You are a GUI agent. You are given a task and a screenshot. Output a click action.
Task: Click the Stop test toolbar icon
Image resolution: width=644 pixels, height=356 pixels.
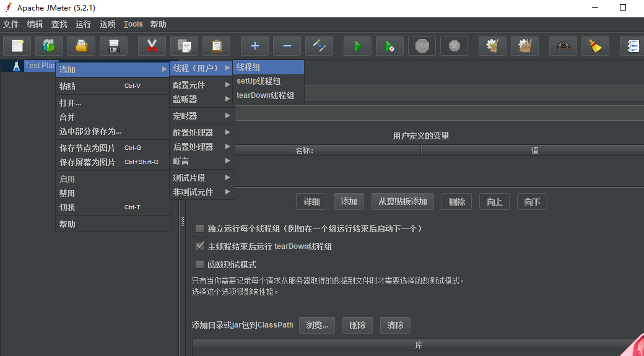click(x=422, y=46)
